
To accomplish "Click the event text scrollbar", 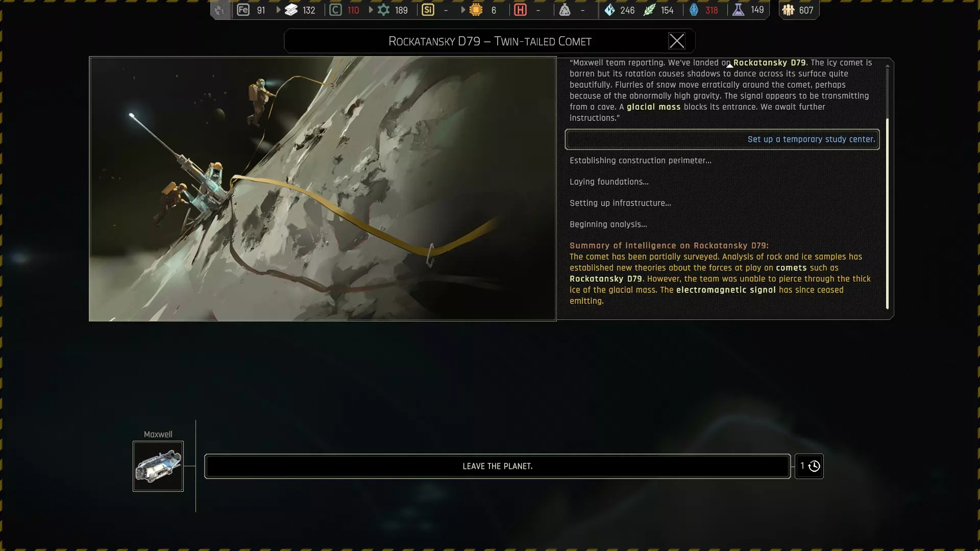I will point(887,213).
